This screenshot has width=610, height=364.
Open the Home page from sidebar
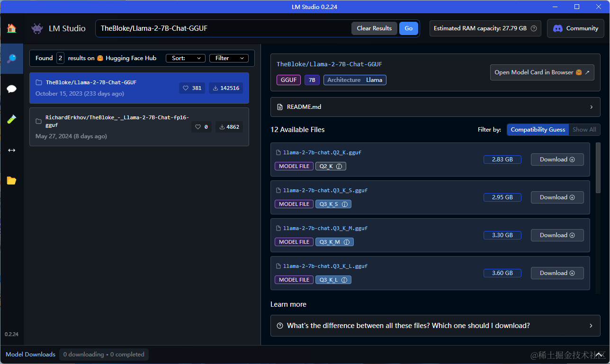(x=11, y=28)
